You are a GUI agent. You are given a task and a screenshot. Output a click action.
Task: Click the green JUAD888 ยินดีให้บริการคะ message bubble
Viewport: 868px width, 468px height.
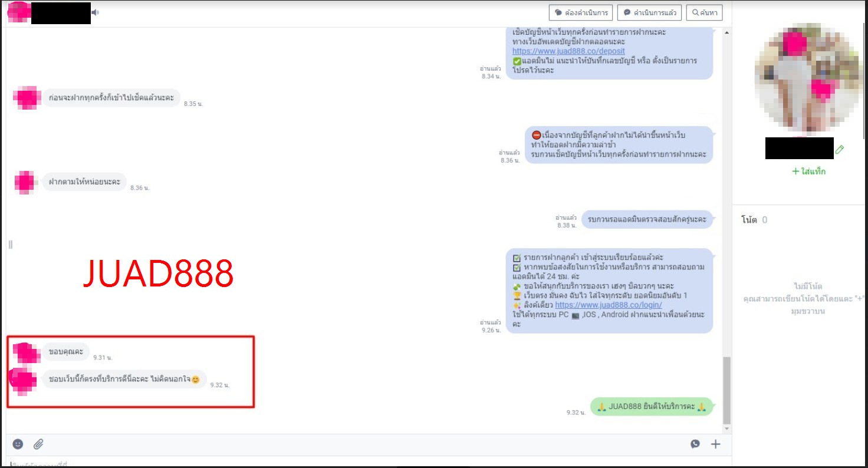651,407
